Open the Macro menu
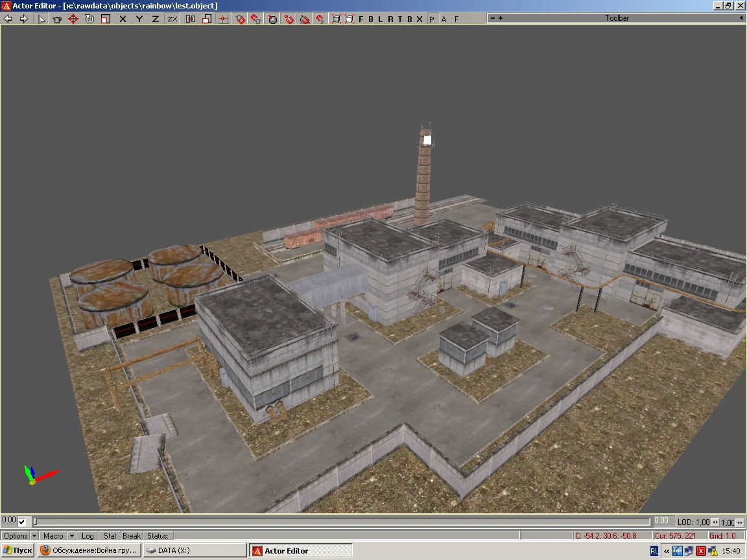The width and height of the screenshot is (747, 560). [53, 536]
